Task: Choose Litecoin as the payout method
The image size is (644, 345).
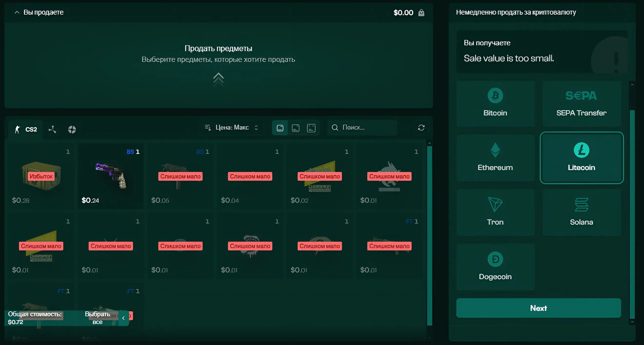Action: click(581, 158)
